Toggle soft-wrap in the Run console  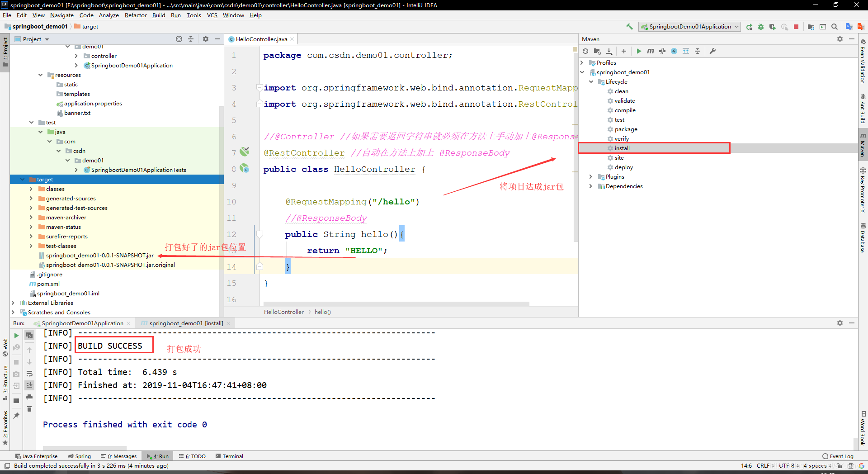coord(29,374)
